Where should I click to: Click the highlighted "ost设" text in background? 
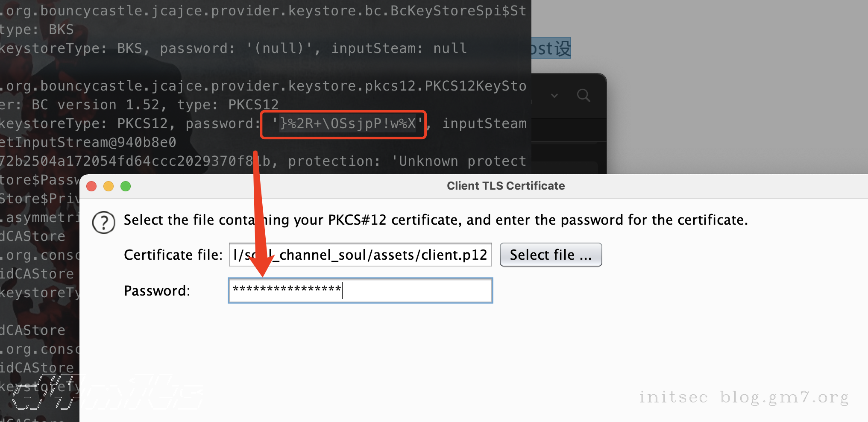(x=550, y=48)
